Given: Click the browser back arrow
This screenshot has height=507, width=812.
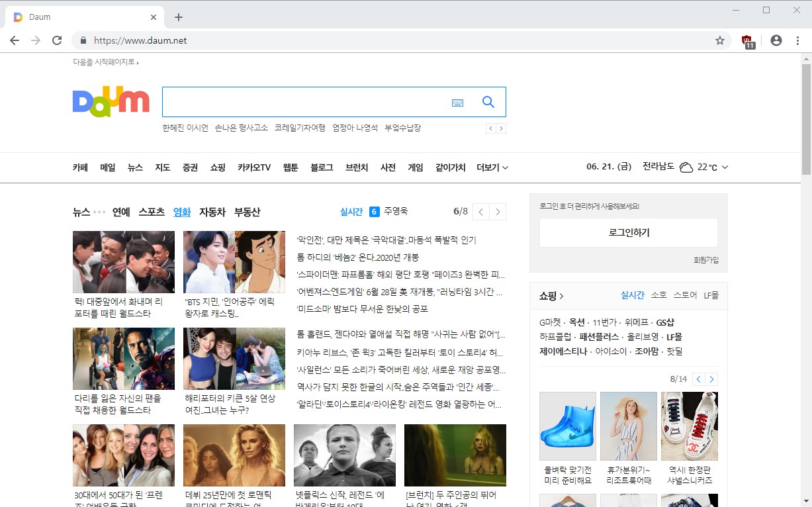Looking at the screenshot, I should pyautogui.click(x=15, y=40).
